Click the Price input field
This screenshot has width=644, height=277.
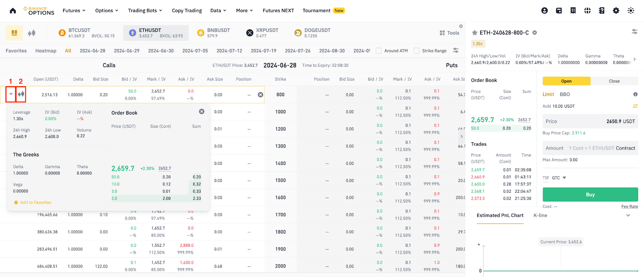[590, 121]
